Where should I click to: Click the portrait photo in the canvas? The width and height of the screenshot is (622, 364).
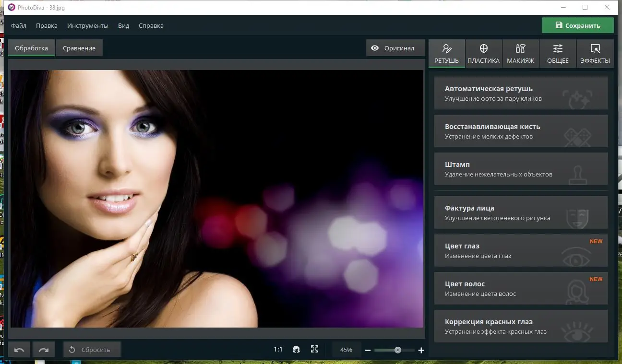[x=217, y=199]
